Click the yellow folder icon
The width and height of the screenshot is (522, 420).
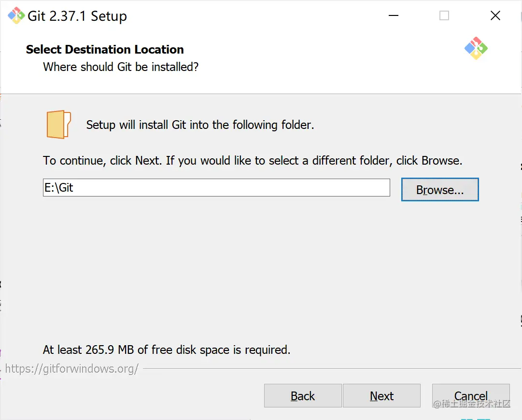coord(58,125)
